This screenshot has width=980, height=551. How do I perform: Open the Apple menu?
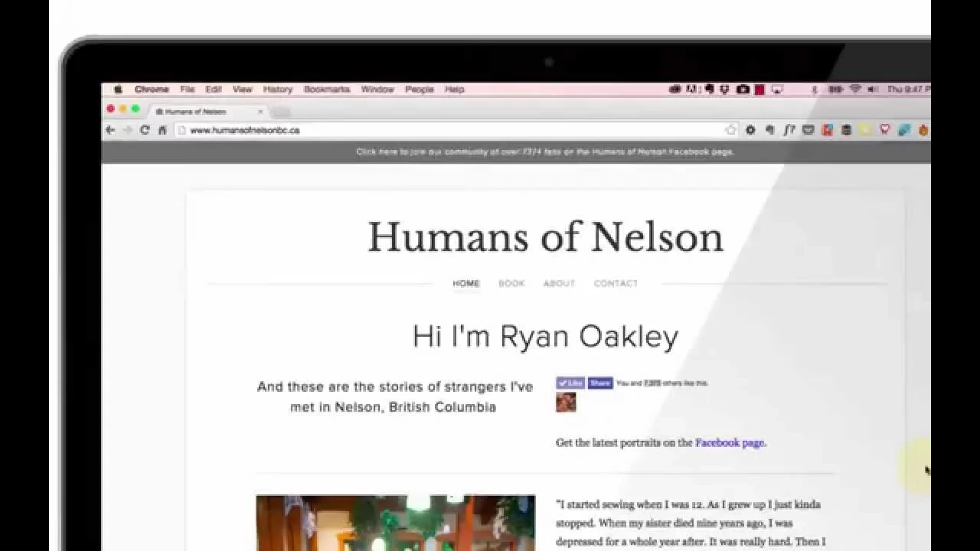point(119,90)
